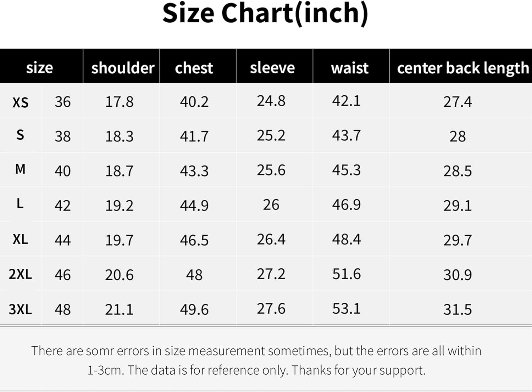
Task: Click the 'sleeve' column header
Action: coord(272,68)
